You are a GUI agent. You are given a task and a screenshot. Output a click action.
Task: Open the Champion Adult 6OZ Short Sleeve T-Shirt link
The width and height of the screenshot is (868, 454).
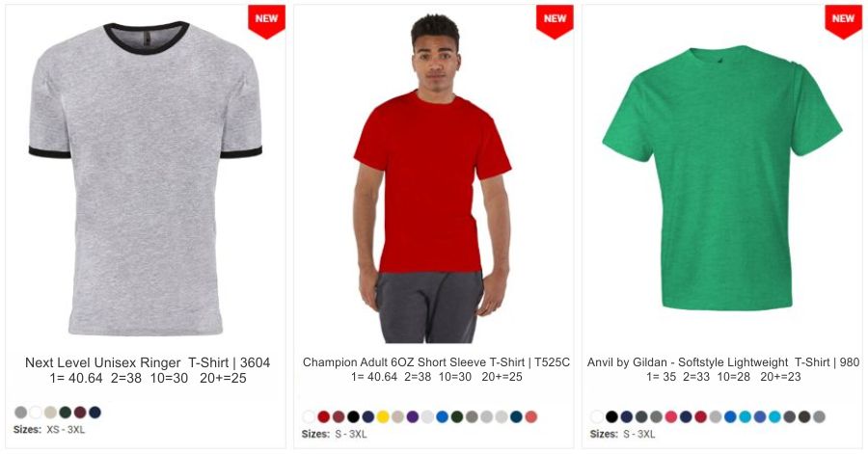[436, 362]
